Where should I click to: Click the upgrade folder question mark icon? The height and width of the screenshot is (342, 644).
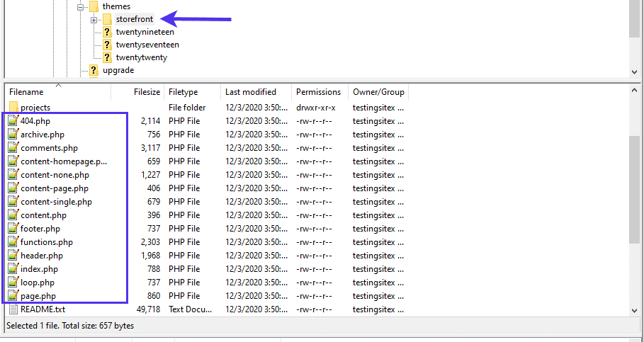[x=94, y=70]
